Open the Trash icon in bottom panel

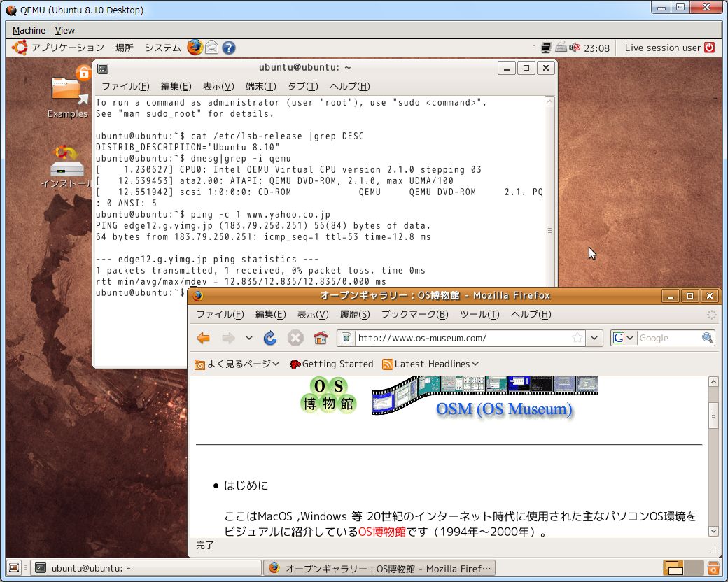click(713, 567)
